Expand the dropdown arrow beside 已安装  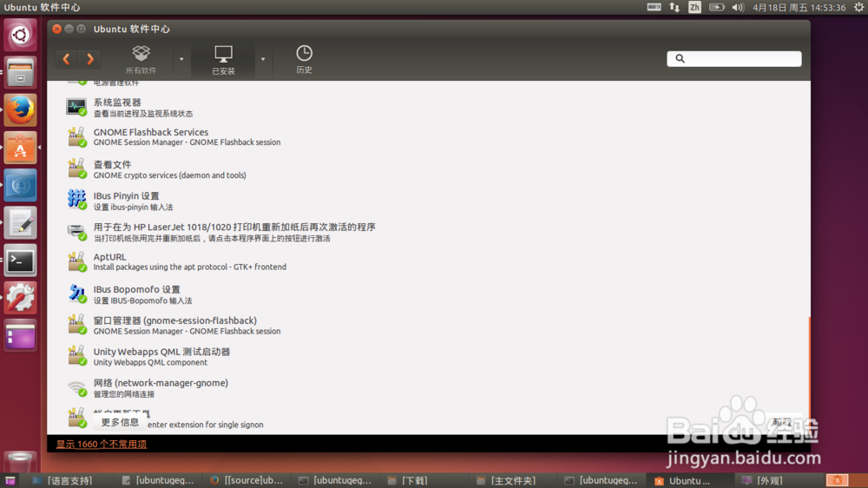[x=263, y=59]
